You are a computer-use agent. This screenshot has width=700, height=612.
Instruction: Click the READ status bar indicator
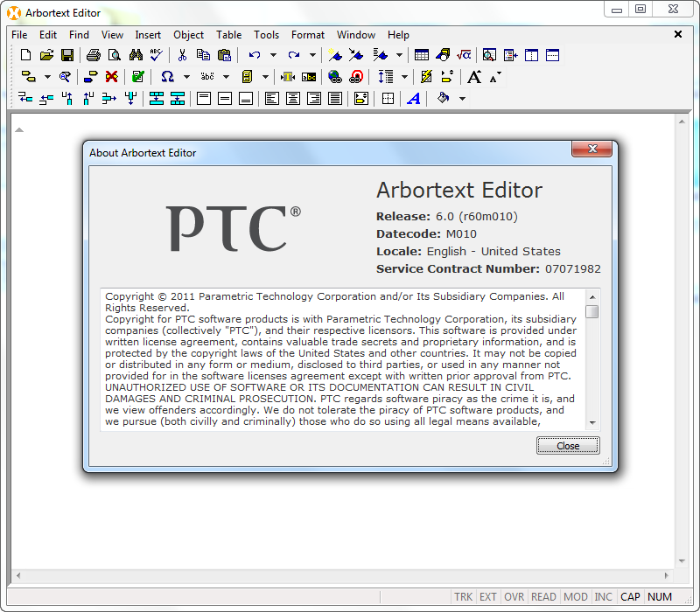pos(543,597)
